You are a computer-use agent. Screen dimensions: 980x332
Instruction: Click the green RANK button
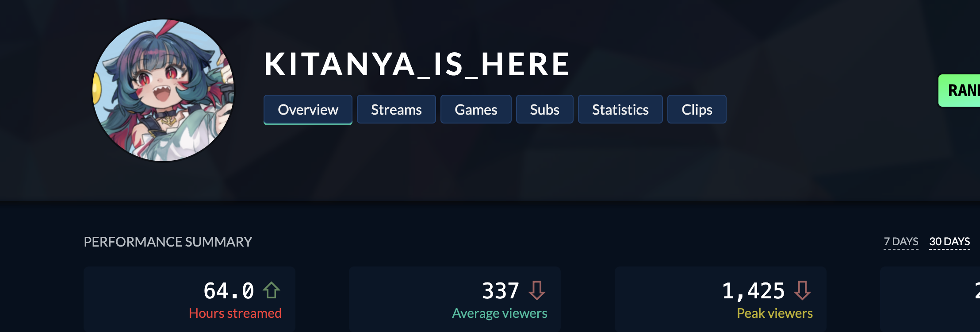click(x=959, y=91)
